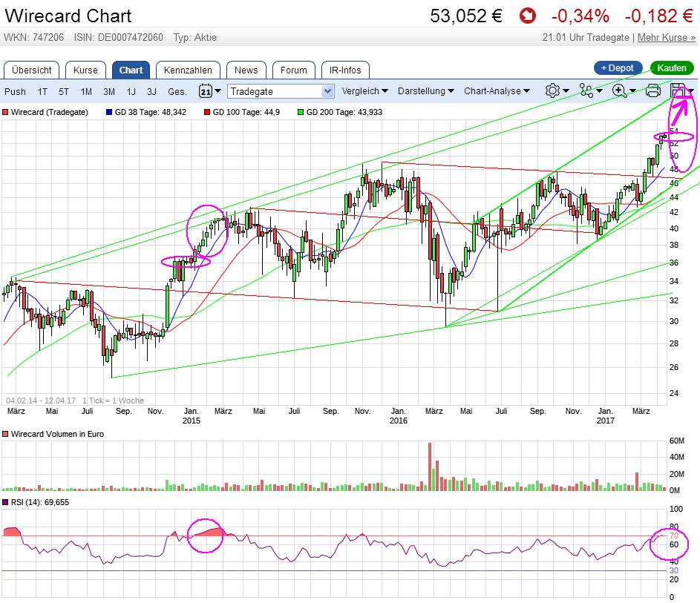The image size is (700, 603).
Task: Click the chart settings gear icon
Action: (x=552, y=90)
